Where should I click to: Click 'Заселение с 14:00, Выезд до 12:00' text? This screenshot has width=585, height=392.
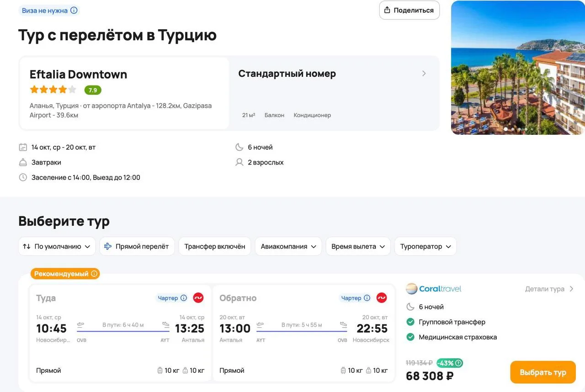tap(86, 177)
